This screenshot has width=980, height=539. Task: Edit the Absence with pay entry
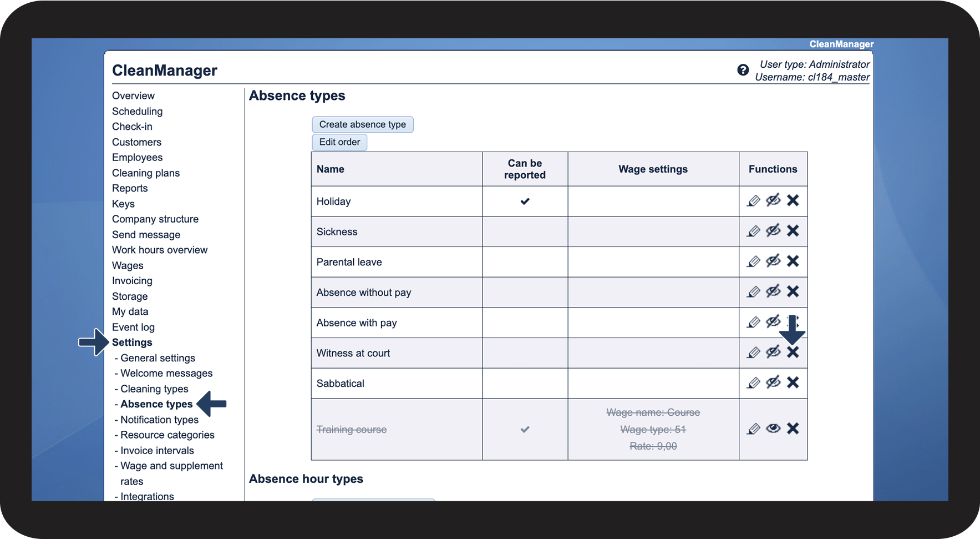(x=753, y=322)
